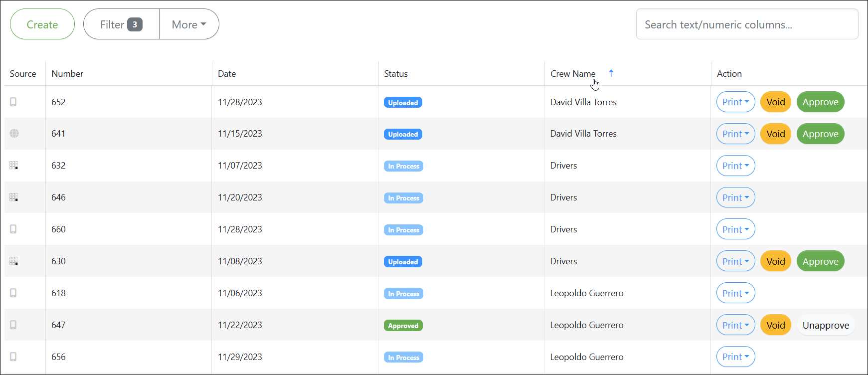Open Print options for record 656
Viewport: 868px width, 375px height.
pyautogui.click(x=735, y=357)
